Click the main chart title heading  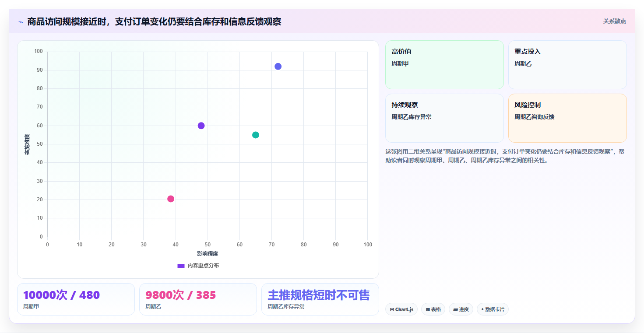pos(154,22)
